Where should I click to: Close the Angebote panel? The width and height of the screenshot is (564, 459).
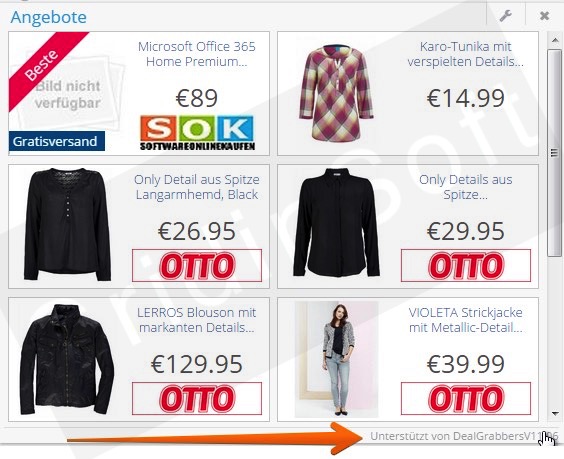[545, 16]
